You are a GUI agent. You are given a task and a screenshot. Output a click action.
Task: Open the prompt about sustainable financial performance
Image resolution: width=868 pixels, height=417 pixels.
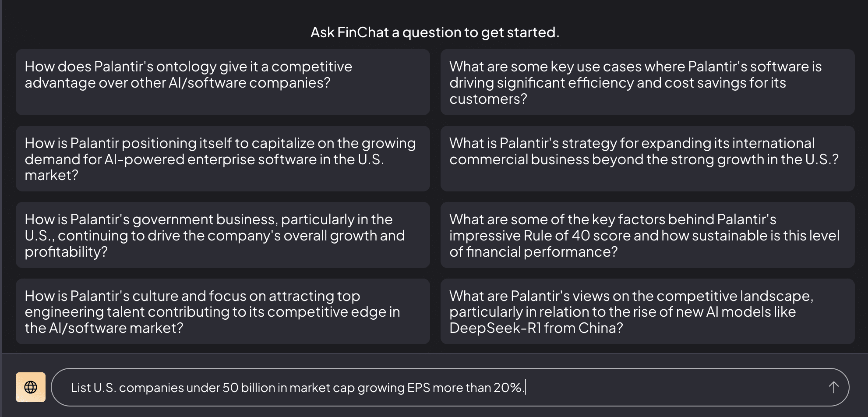click(647, 235)
